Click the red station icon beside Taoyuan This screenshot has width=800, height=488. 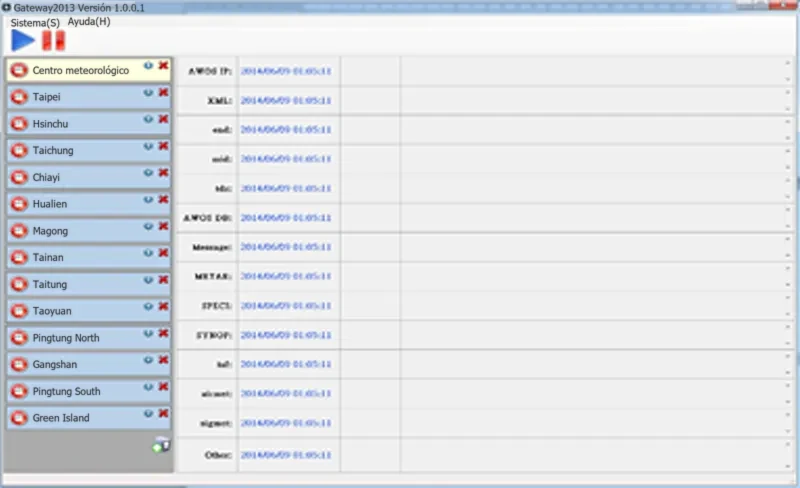click(x=19, y=311)
